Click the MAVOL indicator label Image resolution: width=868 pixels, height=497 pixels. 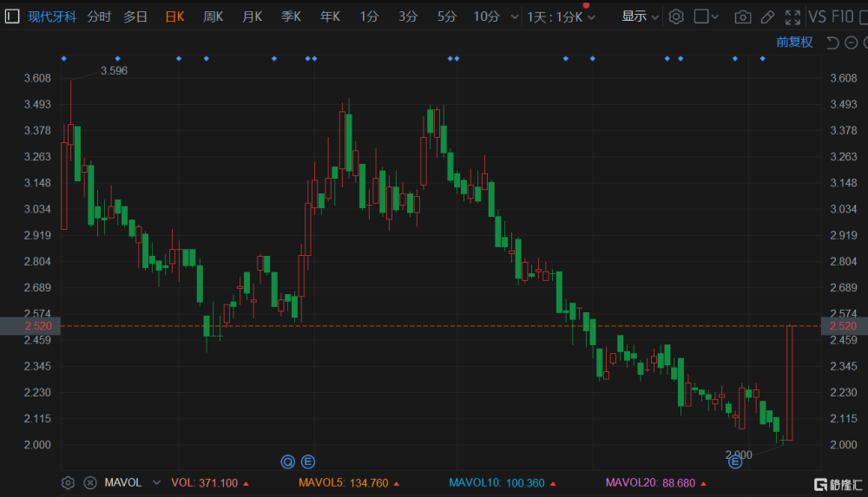[x=123, y=482]
